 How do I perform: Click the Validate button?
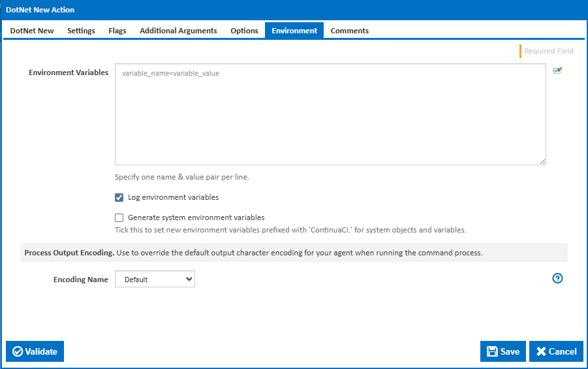35,351
